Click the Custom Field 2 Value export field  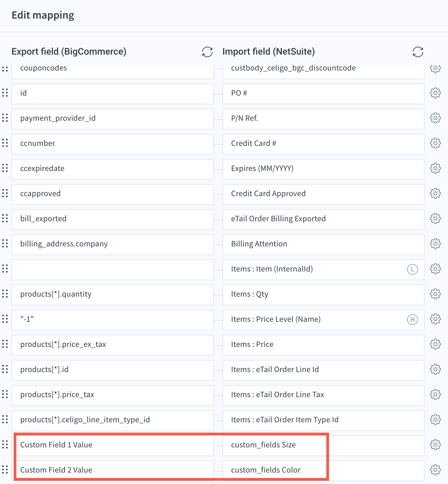[x=112, y=471]
